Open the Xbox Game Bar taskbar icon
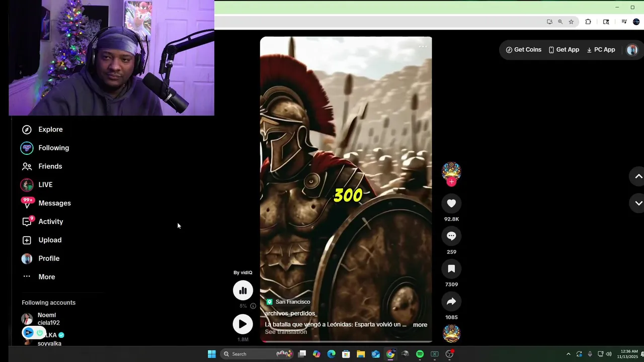 click(x=435, y=354)
